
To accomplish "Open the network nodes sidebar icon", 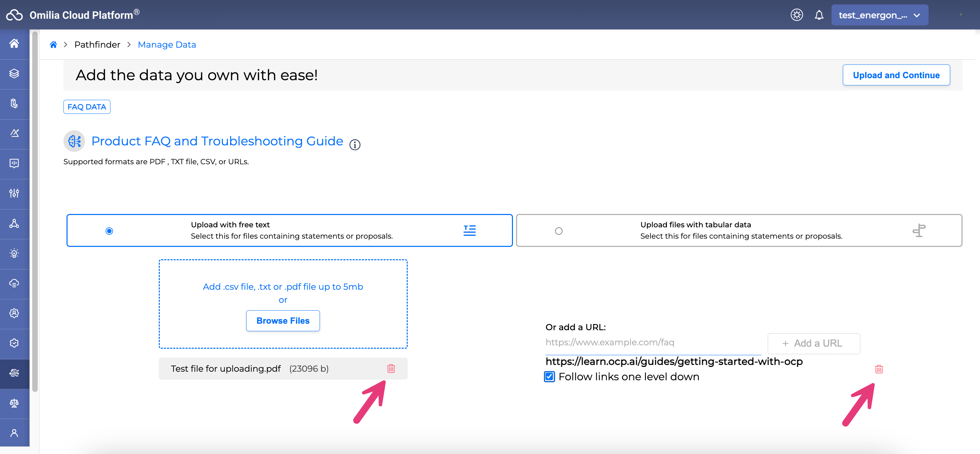I will pyautogui.click(x=14, y=223).
